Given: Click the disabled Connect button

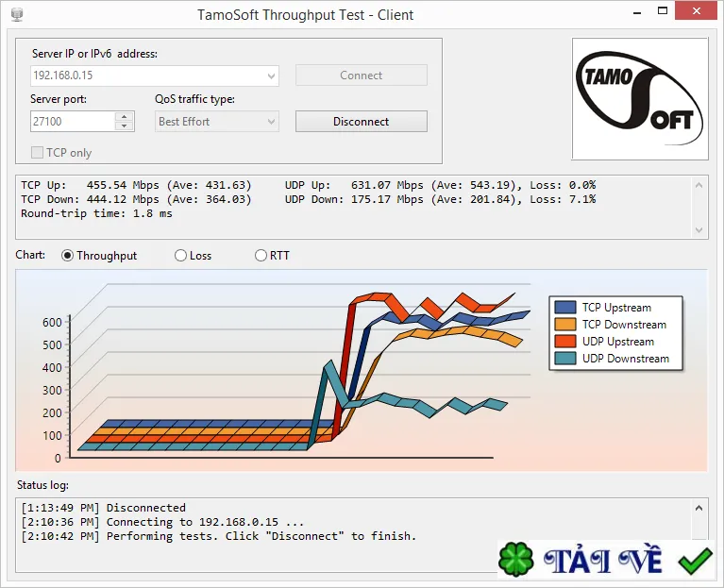Looking at the screenshot, I should pyautogui.click(x=362, y=76).
